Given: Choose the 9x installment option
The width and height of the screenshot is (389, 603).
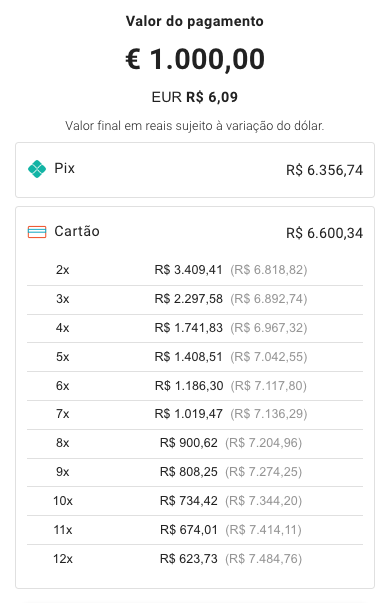Looking at the screenshot, I should [195, 472].
